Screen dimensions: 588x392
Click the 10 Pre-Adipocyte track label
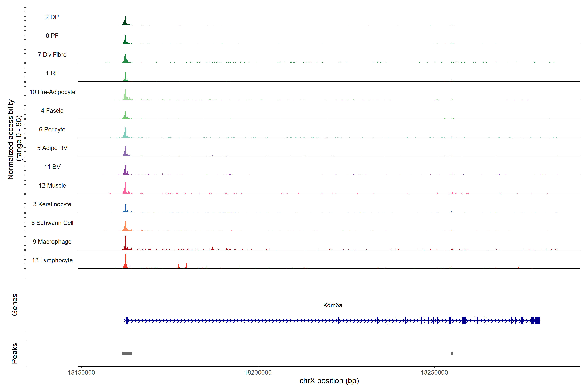click(x=52, y=92)
